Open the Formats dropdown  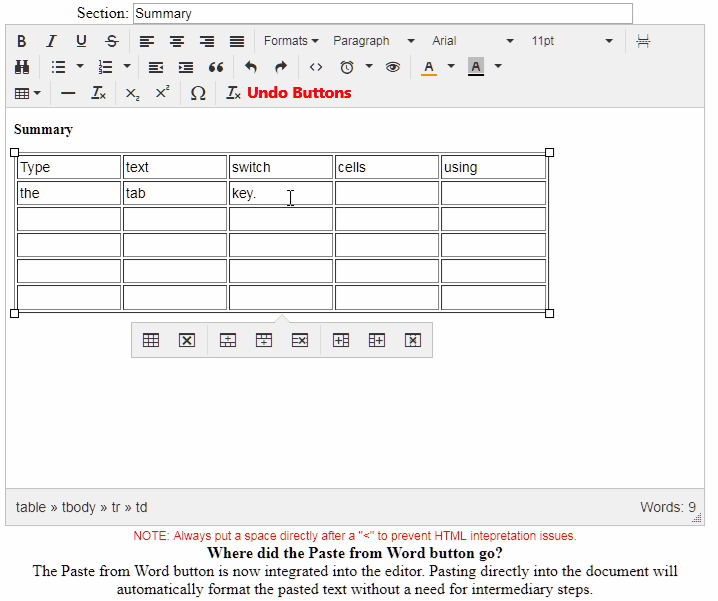coord(291,41)
